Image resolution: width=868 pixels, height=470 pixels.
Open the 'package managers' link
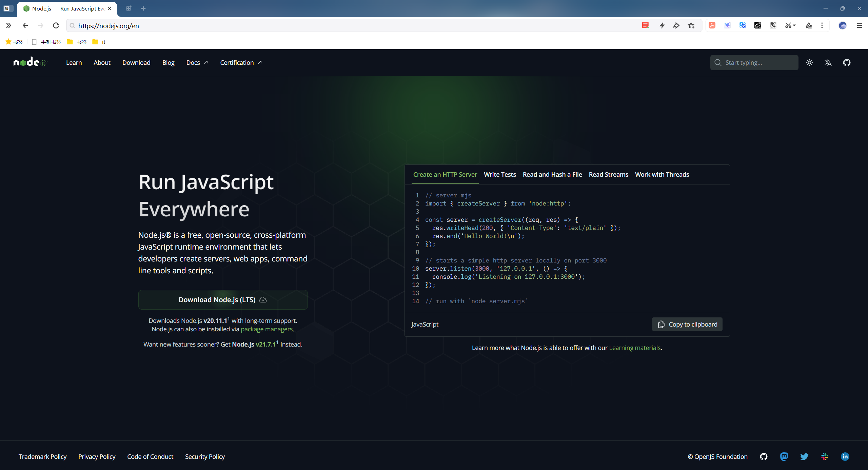(x=267, y=329)
